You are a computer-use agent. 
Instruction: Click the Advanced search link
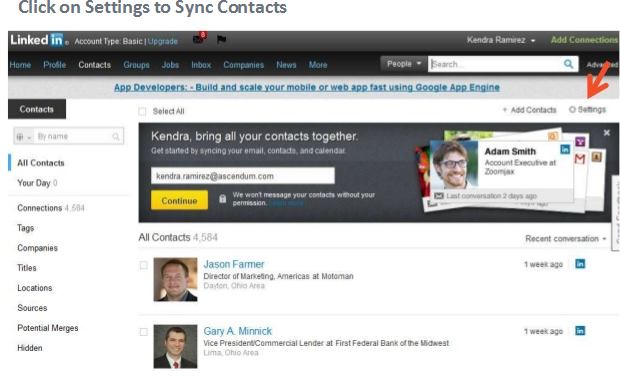click(602, 64)
